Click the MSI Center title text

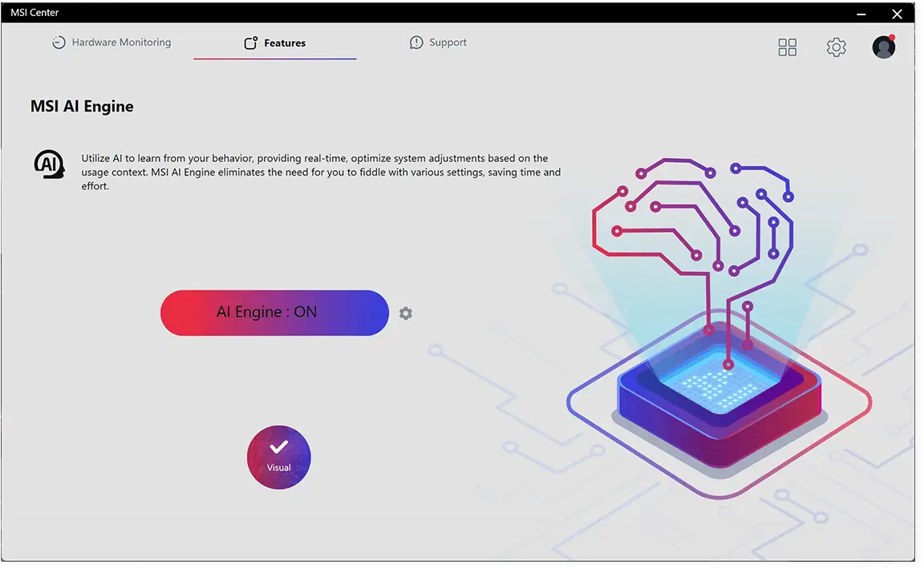point(34,12)
